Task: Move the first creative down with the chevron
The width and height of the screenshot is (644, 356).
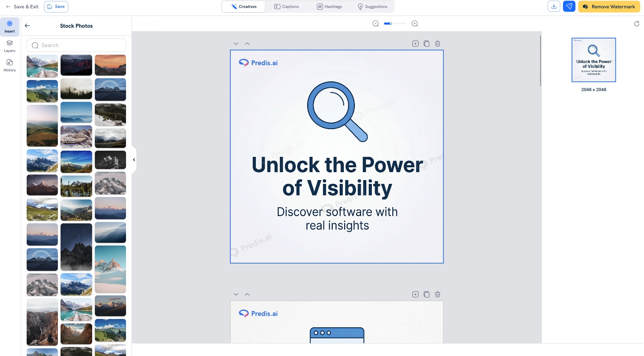Action: (236, 43)
